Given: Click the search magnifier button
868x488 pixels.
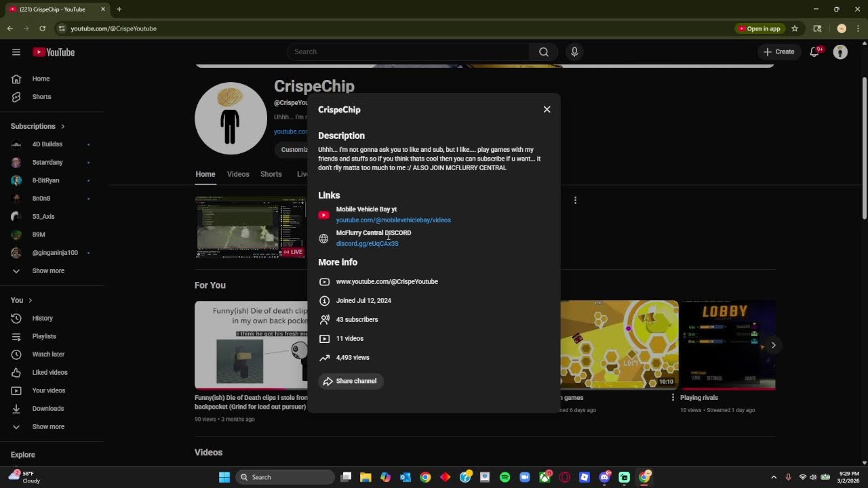Looking at the screenshot, I should pyautogui.click(x=543, y=52).
